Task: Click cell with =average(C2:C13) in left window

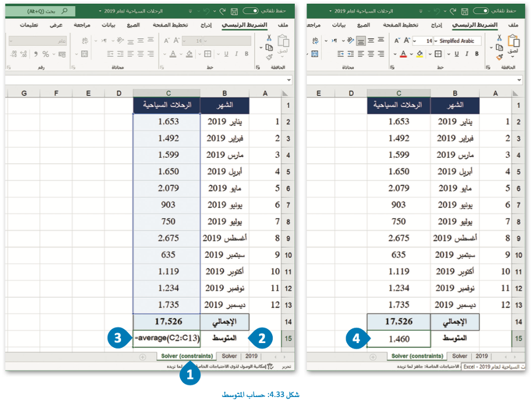Action: pyautogui.click(x=166, y=339)
